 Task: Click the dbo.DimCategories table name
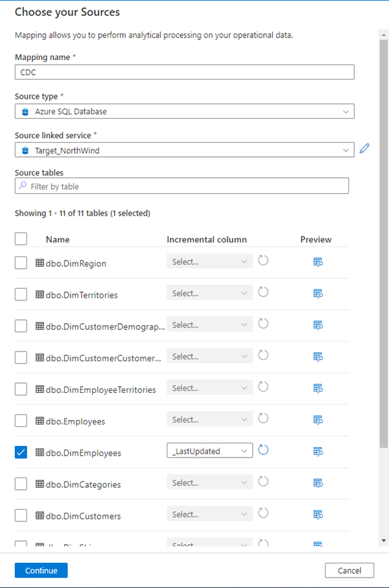(x=83, y=485)
